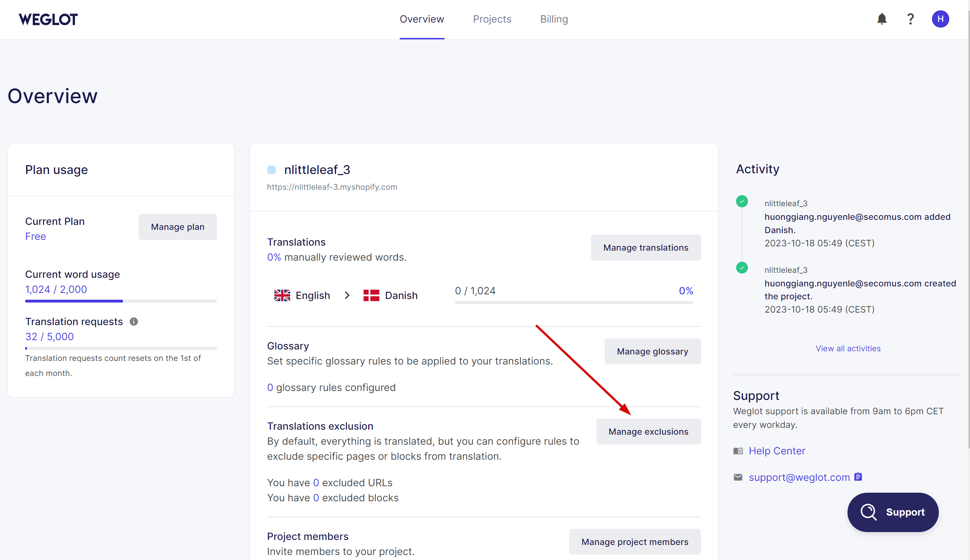Open the Help Center link
Screen dimensions: 970x560
click(x=777, y=451)
